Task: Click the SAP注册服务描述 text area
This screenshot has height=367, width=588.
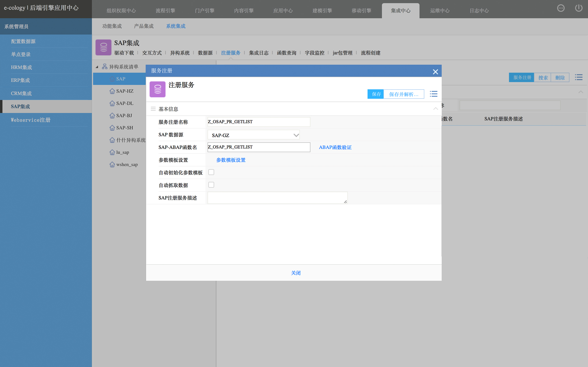Action: tap(277, 198)
